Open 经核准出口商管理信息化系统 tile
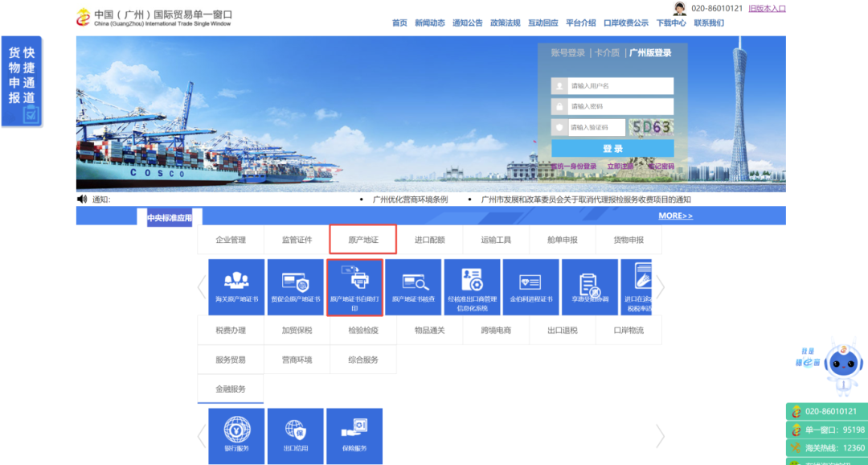This screenshot has width=868, height=465. tap(473, 287)
